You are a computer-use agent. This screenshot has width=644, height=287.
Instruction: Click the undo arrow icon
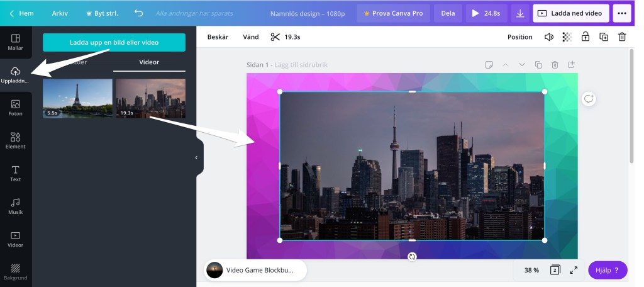[138, 13]
